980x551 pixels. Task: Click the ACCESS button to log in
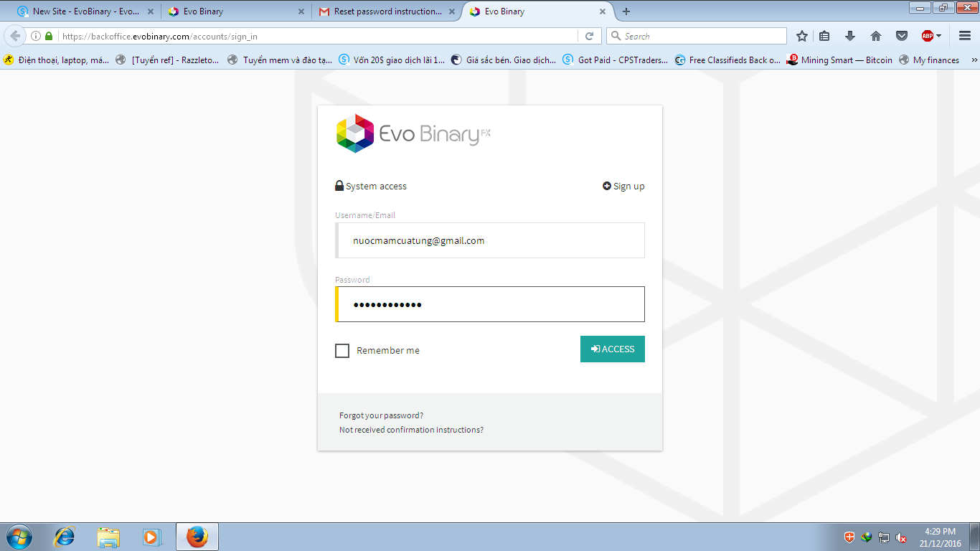[x=613, y=349]
